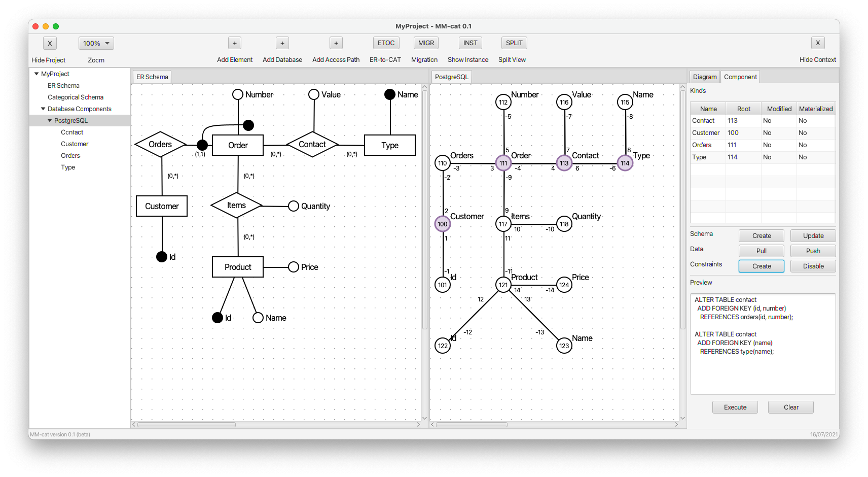Image resolution: width=868 pixels, height=477 pixels.
Task: Select Contact kind in project tree
Action: pyautogui.click(x=72, y=132)
